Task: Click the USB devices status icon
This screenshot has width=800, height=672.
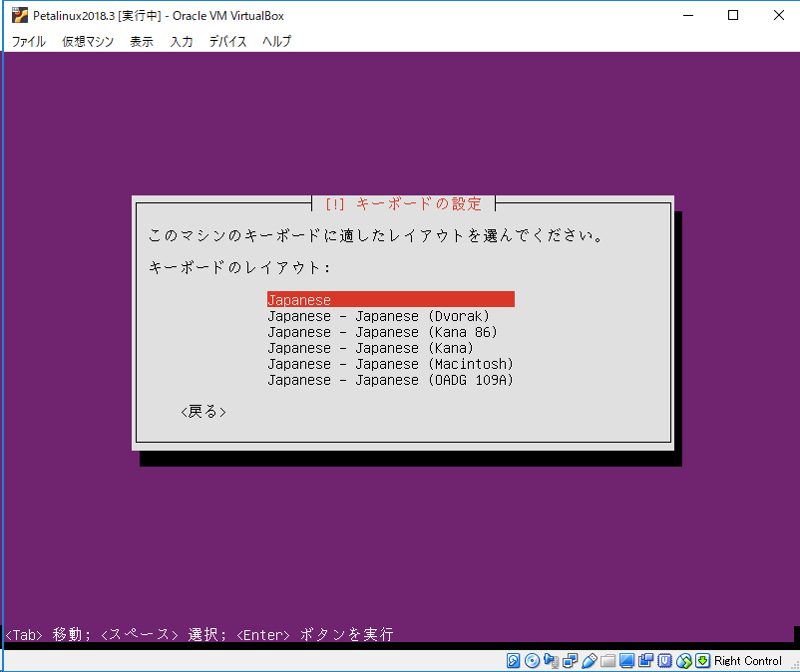Action: (589, 660)
